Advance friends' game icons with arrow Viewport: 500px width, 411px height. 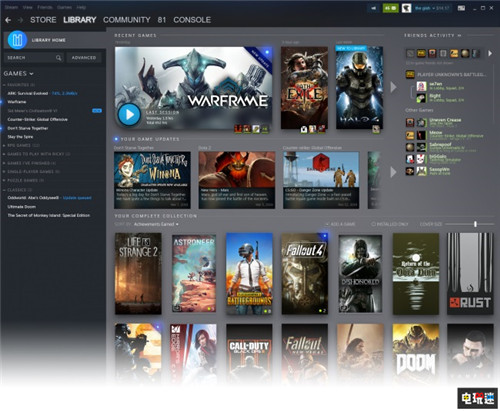pyautogui.click(x=490, y=53)
